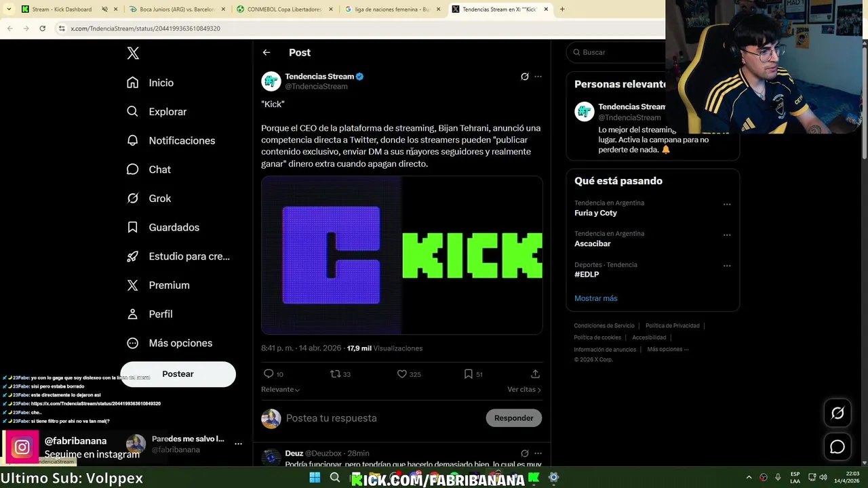Screen dimensions: 868x488
Task: Open Inicio home in the sidebar
Action: coord(151,83)
